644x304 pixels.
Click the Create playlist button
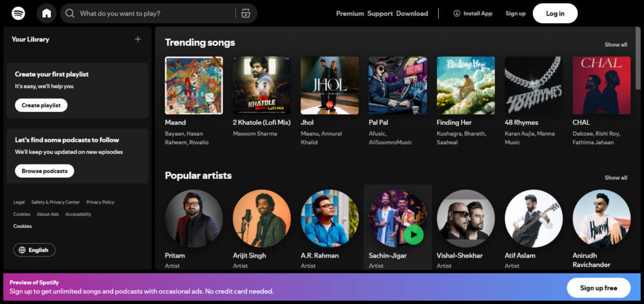(x=41, y=106)
